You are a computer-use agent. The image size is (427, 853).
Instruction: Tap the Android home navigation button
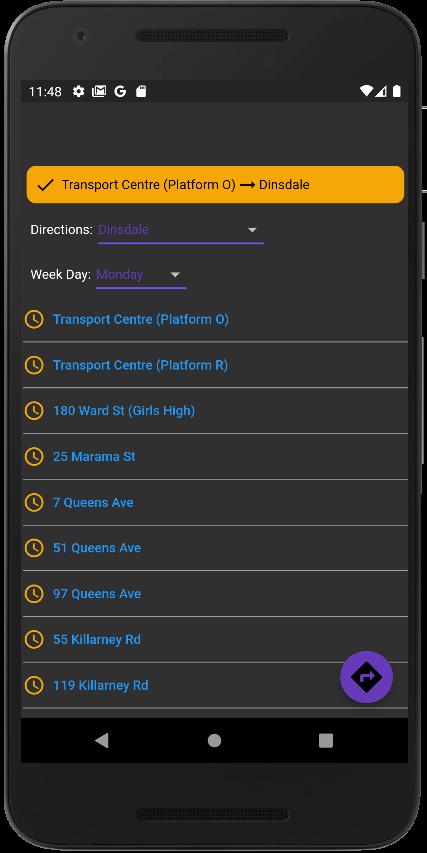coord(214,740)
